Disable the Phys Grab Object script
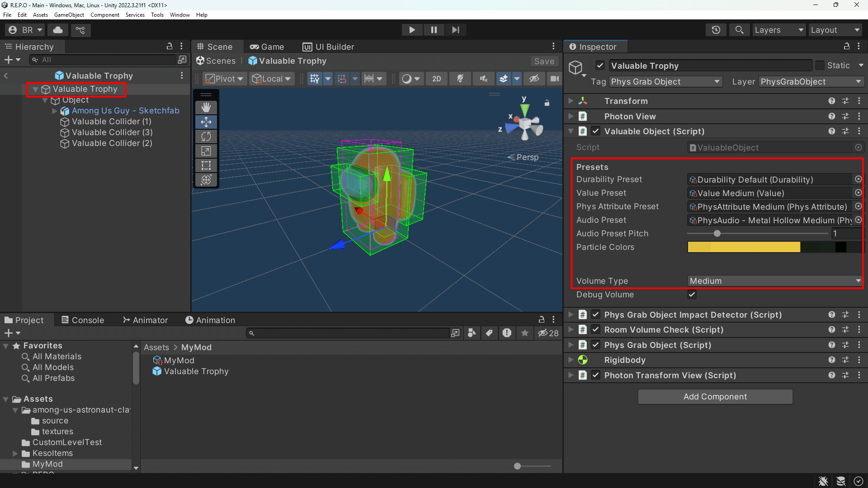The image size is (868, 488). click(x=596, y=345)
